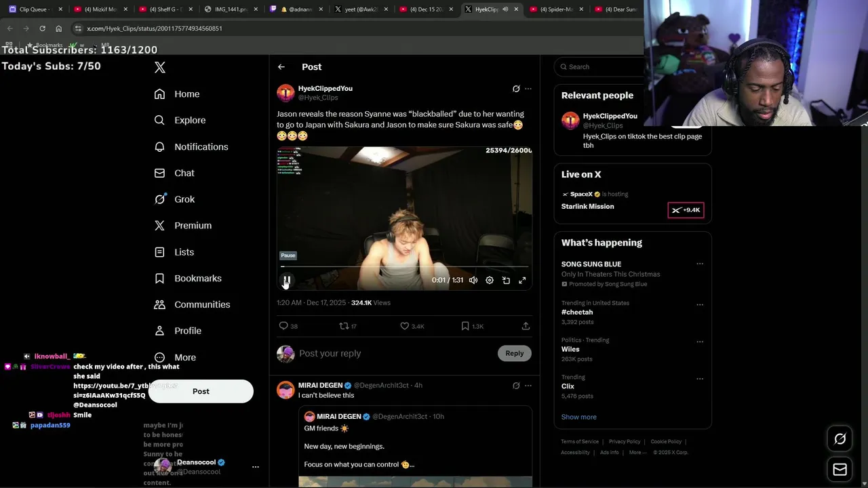Image resolution: width=868 pixels, height=488 pixels.
Task: Open the messages floating button
Action: click(840, 470)
